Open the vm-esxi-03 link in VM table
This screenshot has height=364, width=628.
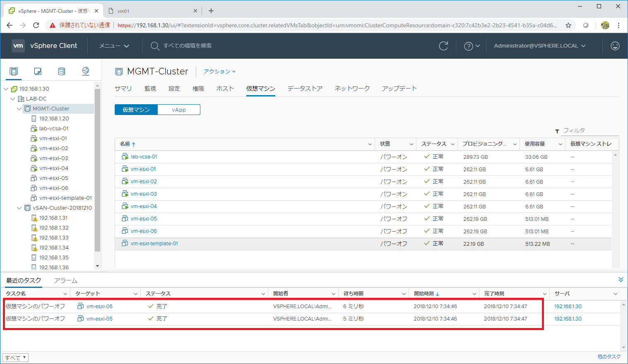pyautogui.click(x=144, y=194)
